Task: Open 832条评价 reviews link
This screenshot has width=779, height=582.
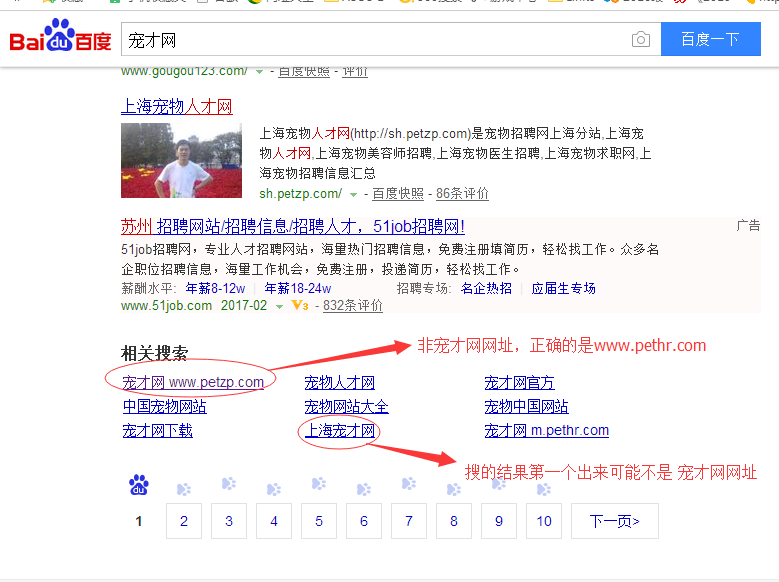Action: [x=353, y=305]
